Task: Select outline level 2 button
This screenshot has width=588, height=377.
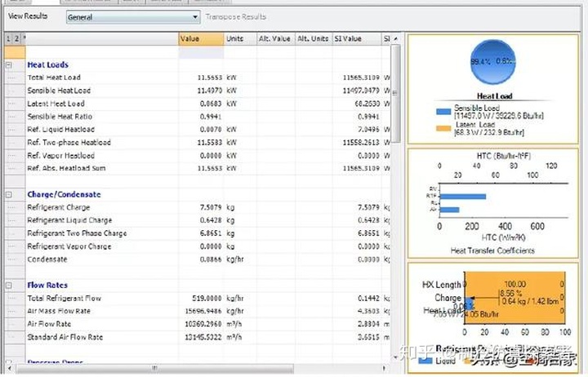Action: (16, 38)
